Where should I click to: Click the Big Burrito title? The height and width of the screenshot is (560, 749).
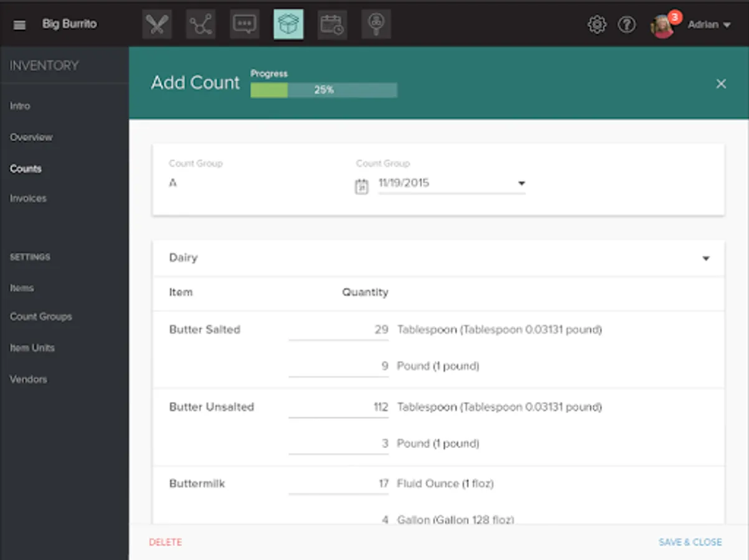click(69, 24)
